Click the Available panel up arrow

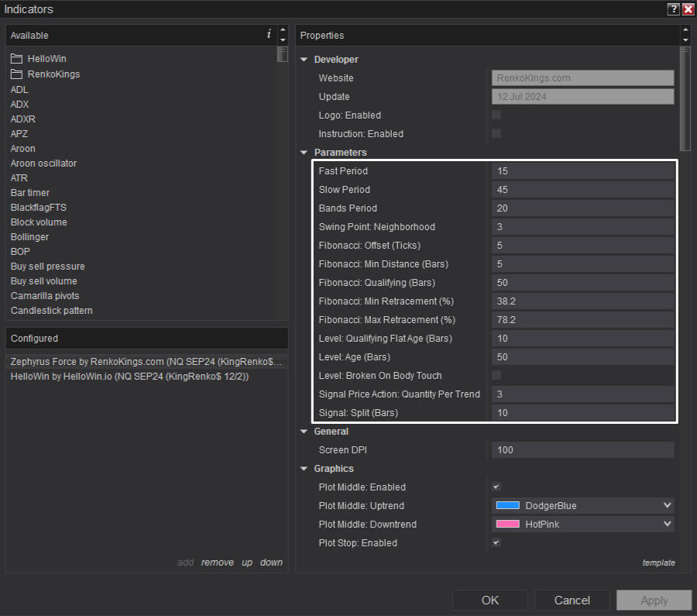pyautogui.click(x=283, y=31)
